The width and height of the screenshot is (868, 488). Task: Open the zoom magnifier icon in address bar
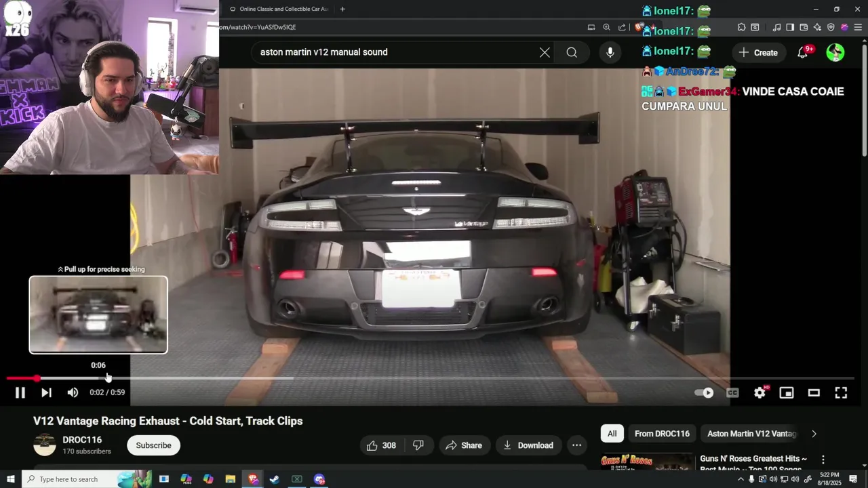tap(607, 27)
